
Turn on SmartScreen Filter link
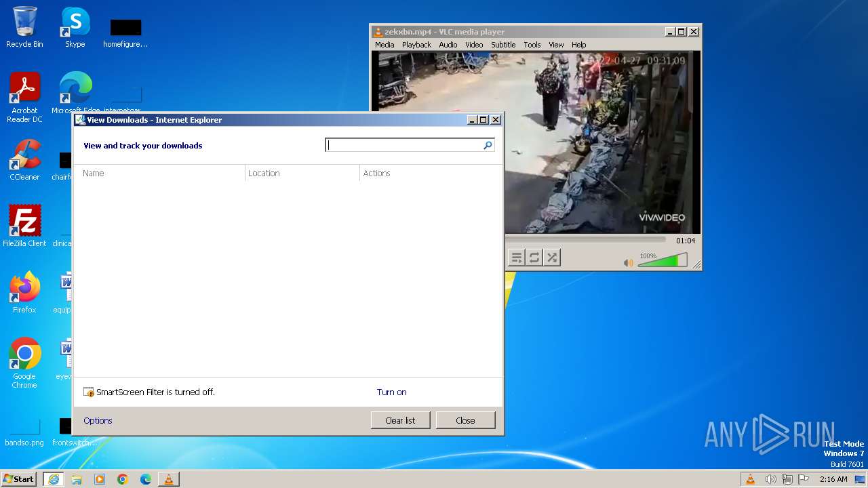coord(392,392)
